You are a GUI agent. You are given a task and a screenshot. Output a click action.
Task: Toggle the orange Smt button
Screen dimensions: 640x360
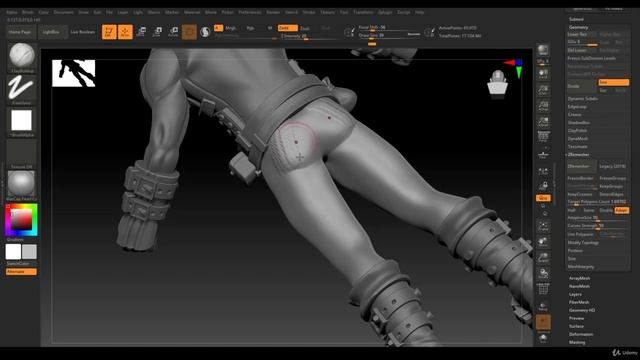click(x=613, y=82)
